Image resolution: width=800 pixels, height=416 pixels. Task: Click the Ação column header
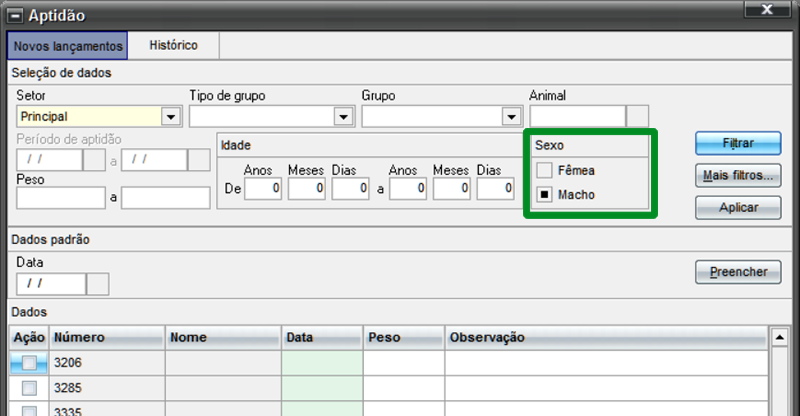pyautogui.click(x=29, y=337)
